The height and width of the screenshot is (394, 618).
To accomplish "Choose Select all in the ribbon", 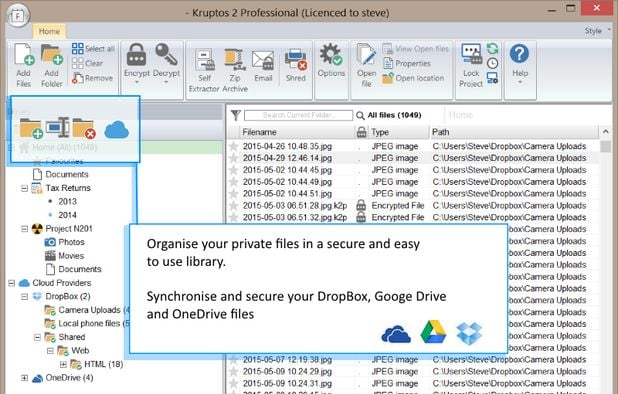I will coord(93,48).
